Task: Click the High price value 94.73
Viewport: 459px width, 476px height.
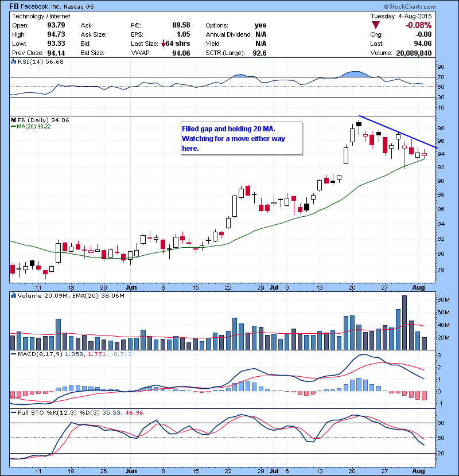Action: 56,34
